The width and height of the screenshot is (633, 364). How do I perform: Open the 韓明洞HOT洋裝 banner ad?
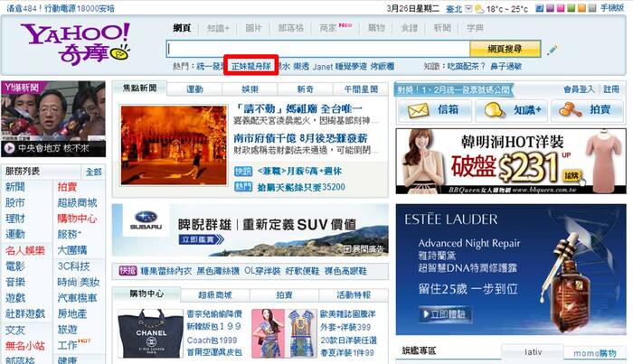tap(511, 162)
